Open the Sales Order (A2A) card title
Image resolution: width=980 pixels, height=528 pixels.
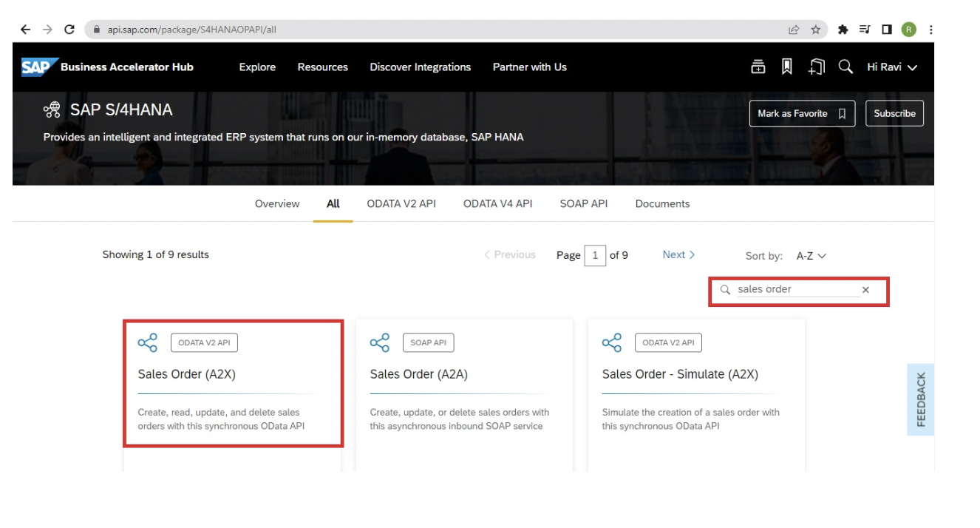click(419, 374)
